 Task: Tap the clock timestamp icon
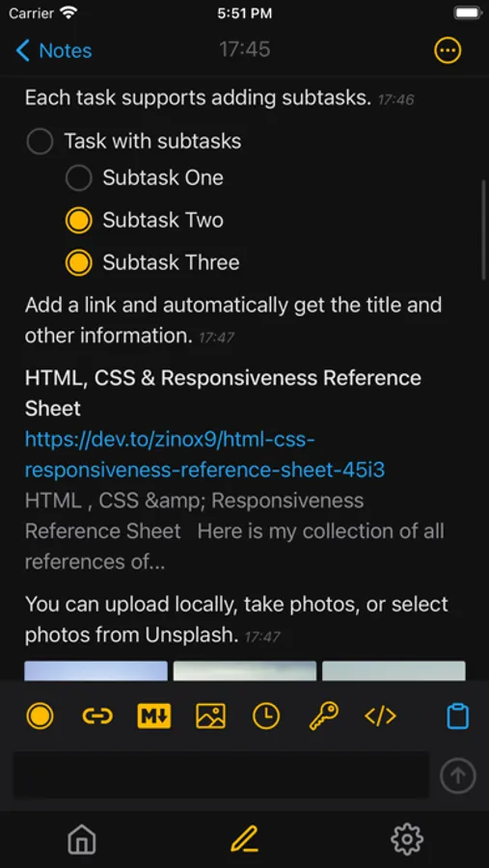tap(266, 716)
